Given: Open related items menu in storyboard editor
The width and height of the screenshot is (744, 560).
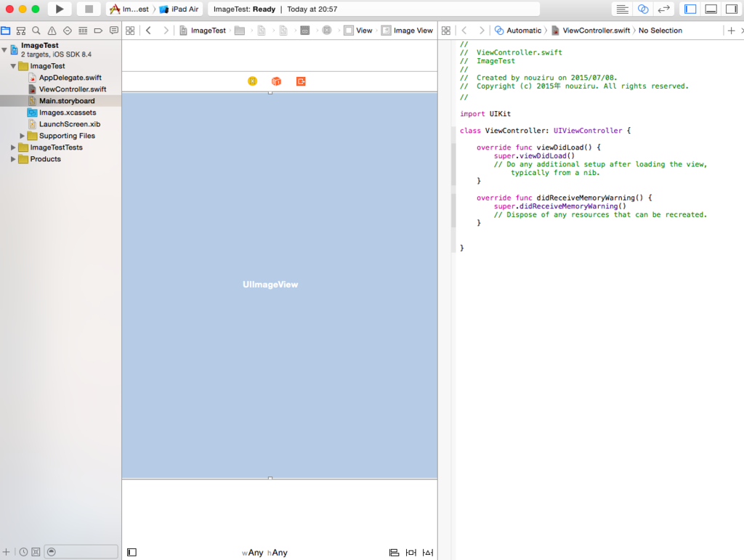Looking at the screenshot, I should (130, 31).
